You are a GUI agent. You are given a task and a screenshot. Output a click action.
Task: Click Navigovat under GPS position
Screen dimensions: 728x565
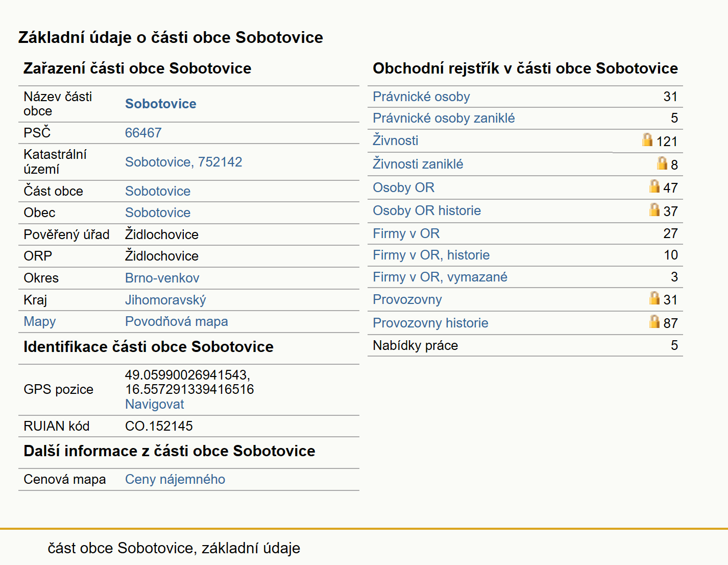(155, 404)
